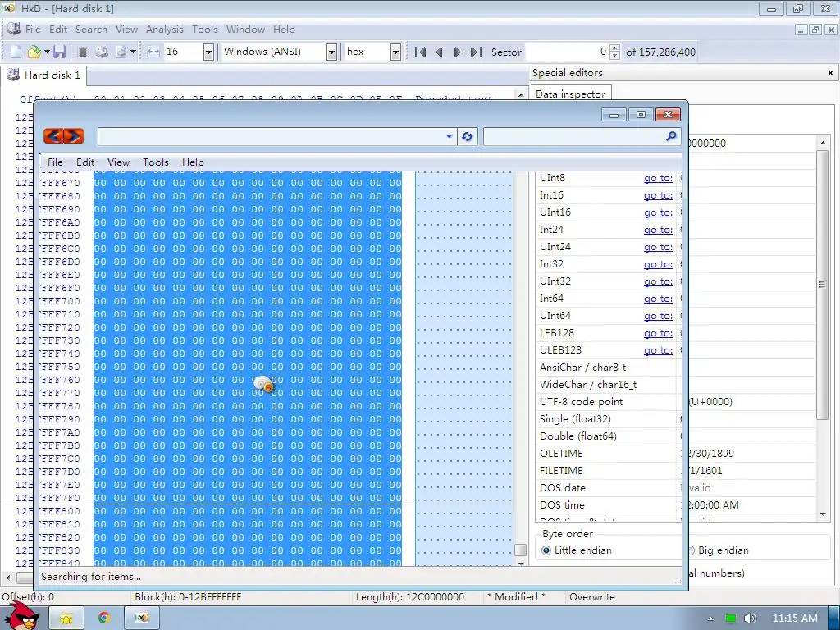Click the magnifier search icon
The height and width of the screenshot is (630, 840).
(671, 136)
